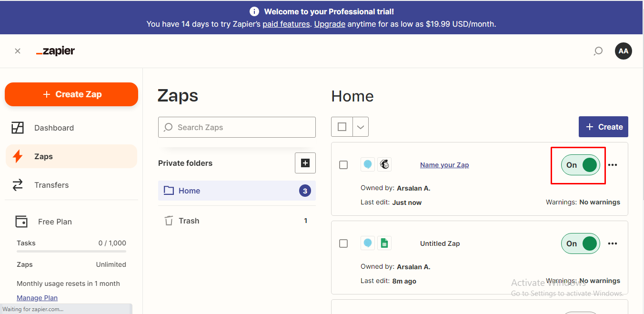Image resolution: width=644 pixels, height=314 pixels.
Task: Expand the select-all dropdown chevron
Action: pyautogui.click(x=361, y=127)
